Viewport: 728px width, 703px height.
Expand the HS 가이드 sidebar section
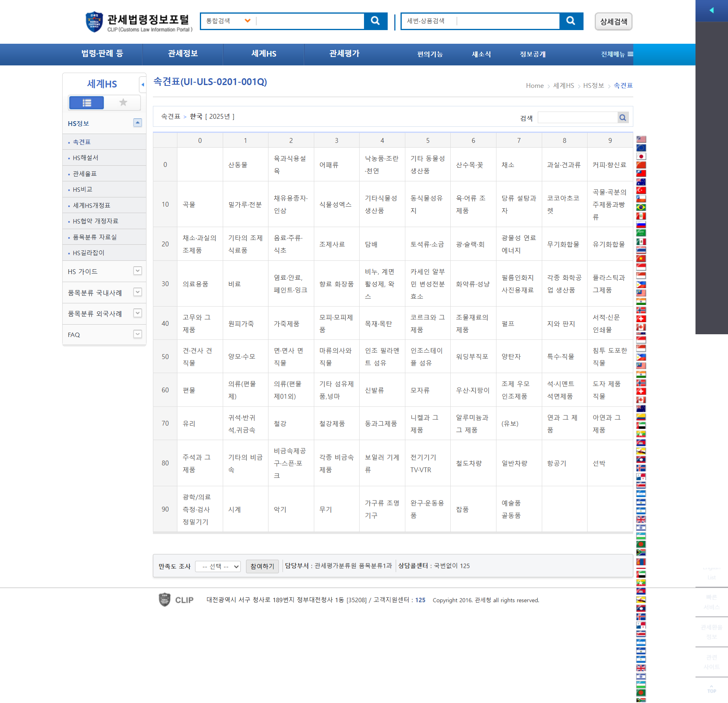pos(137,271)
